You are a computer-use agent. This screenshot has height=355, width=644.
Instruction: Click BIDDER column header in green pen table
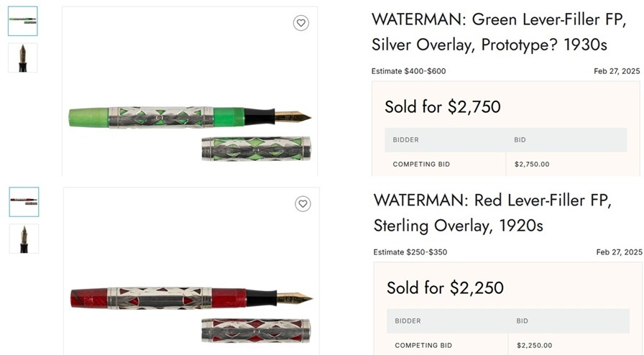[406, 139]
